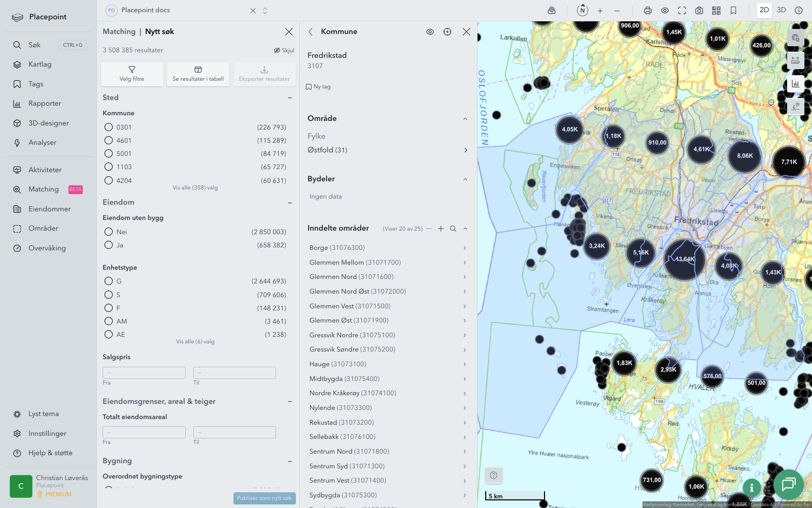Click the Områder sidebar icon
812x508 pixels.
(17, 229)
